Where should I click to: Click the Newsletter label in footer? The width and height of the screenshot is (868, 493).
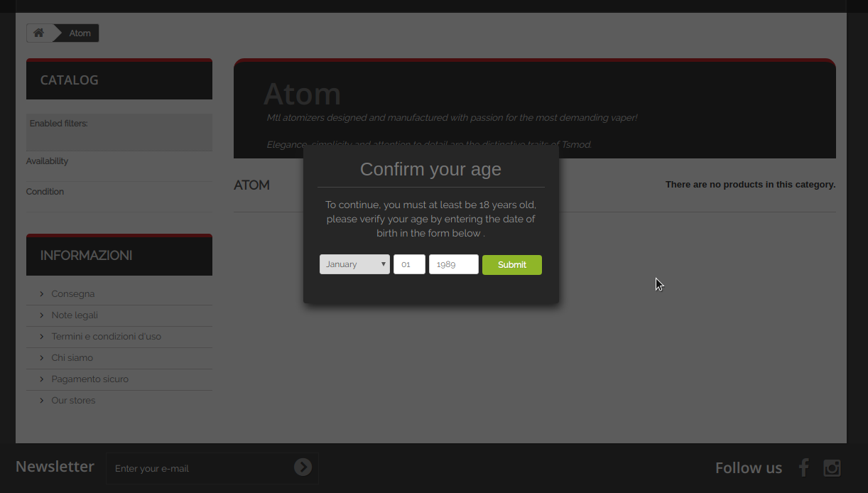(x=55, y=467)
